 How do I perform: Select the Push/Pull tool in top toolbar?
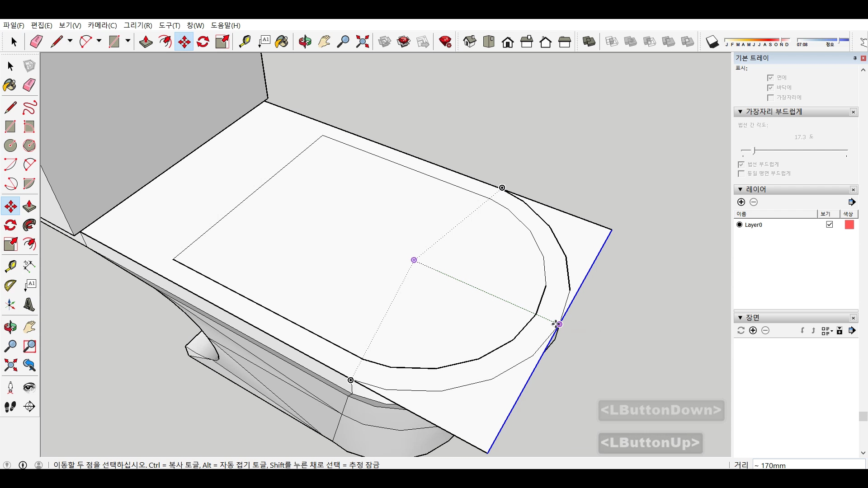(146, 42)
